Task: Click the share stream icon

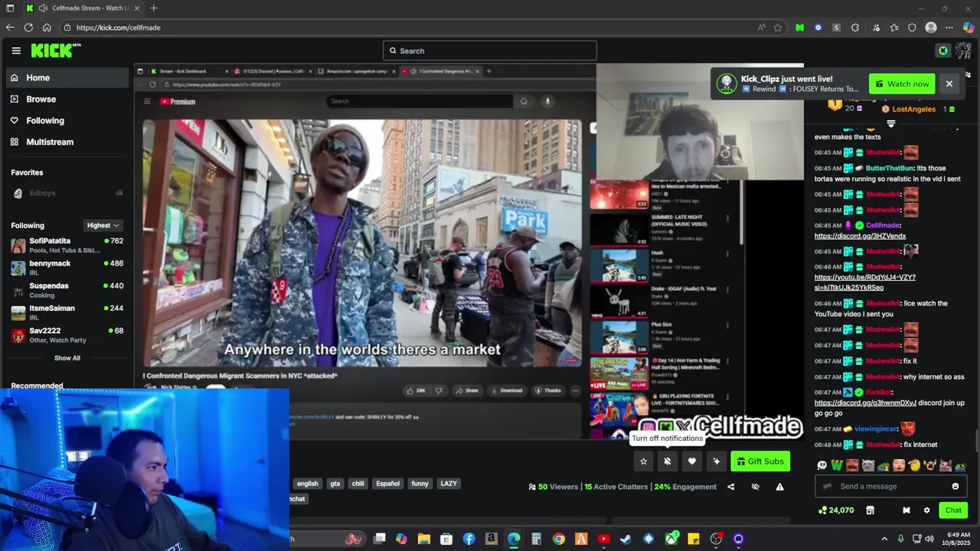Action: 730,486
